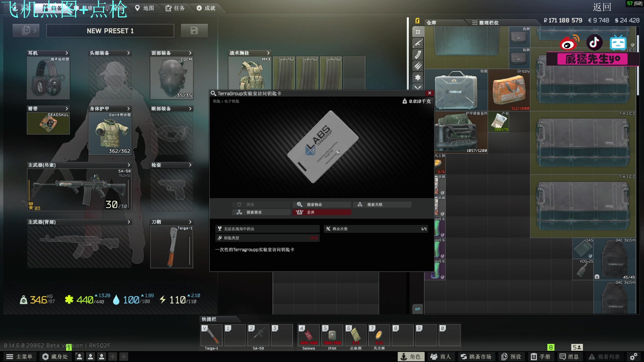Click the Grizzly medical kit in stash
The height and width of the screenshot is (362, 644).
[509, 90]
